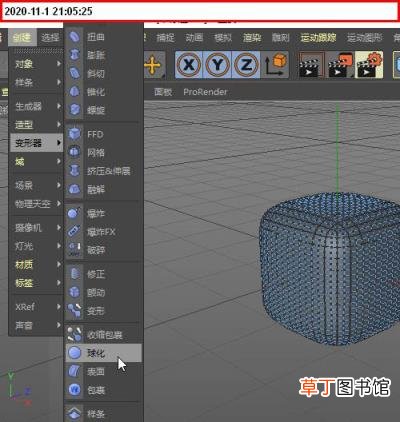400x422 pixels.
Task: Switch the coordinate system icon with the orange cube
Action: point(275,65)
